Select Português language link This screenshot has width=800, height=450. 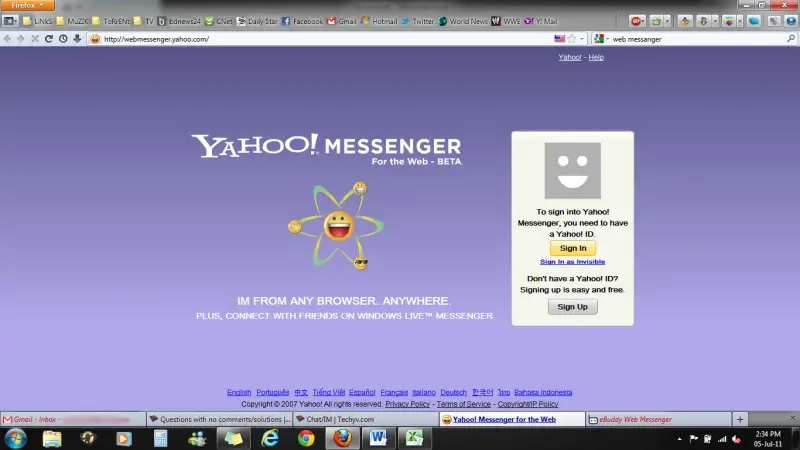(272, 392)
